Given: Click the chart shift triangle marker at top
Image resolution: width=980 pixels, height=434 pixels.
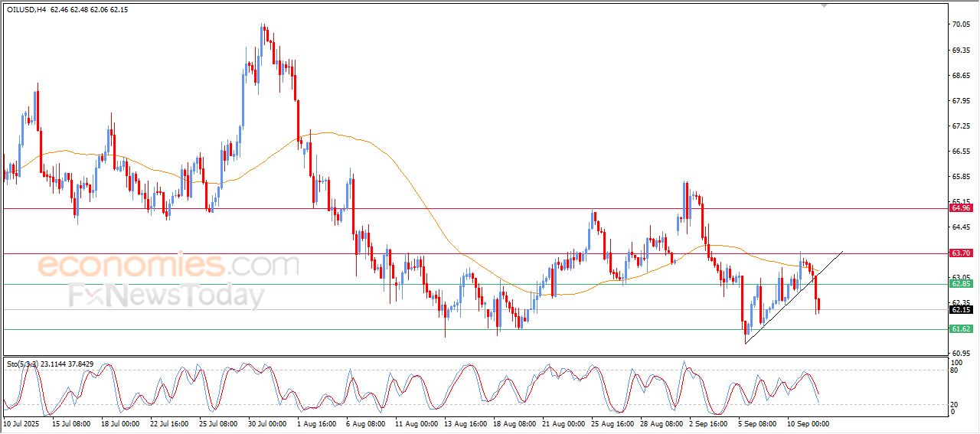Looking at the screenshot, I should (x=825, y=5).
